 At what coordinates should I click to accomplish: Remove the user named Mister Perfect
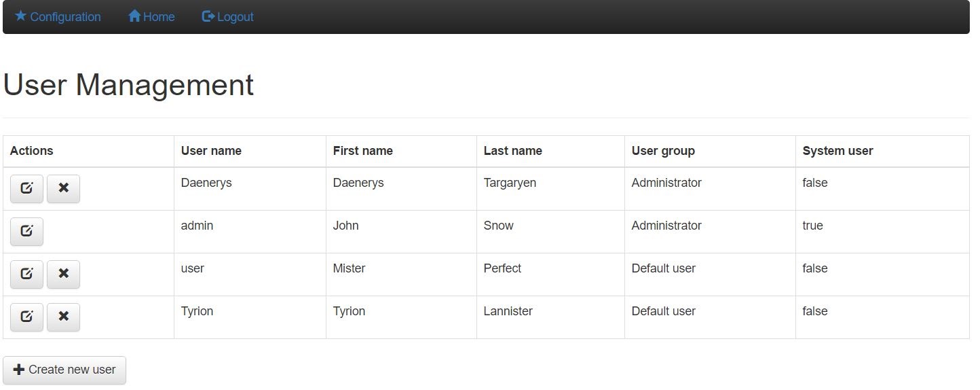pos(63,274)
